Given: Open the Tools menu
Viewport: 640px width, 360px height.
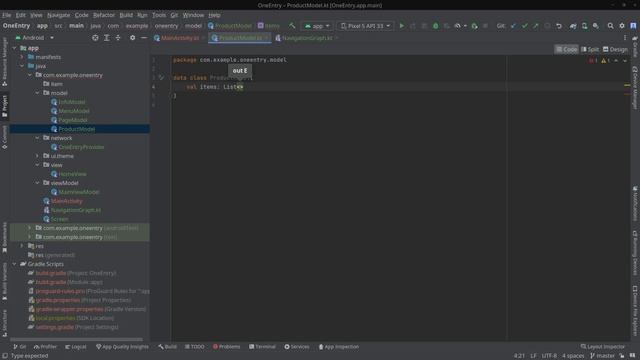Looking at the screenshot, I should coord(159,15).
